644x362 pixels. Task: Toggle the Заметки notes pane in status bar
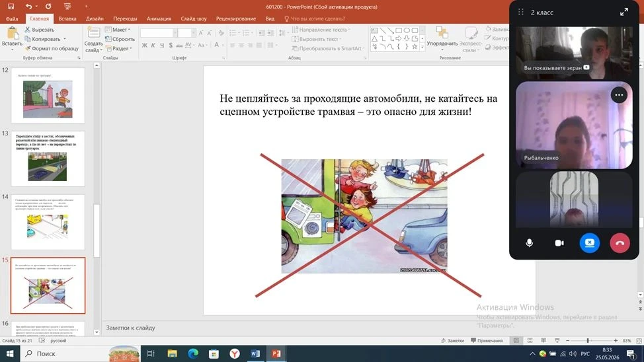coord(452,341)
